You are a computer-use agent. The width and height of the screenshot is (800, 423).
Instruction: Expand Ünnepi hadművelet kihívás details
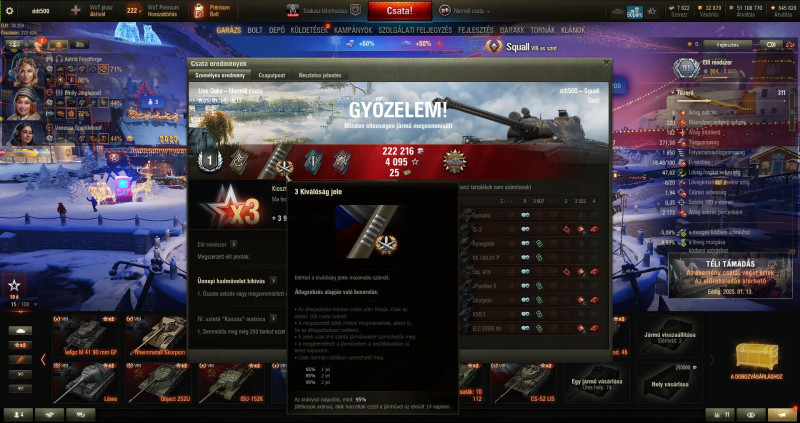(274, 281)
